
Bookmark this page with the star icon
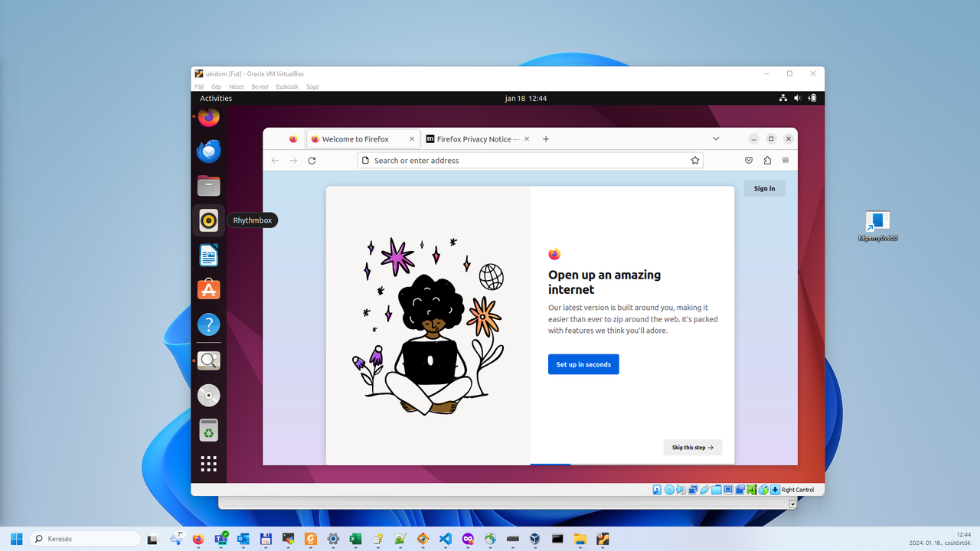695,161
